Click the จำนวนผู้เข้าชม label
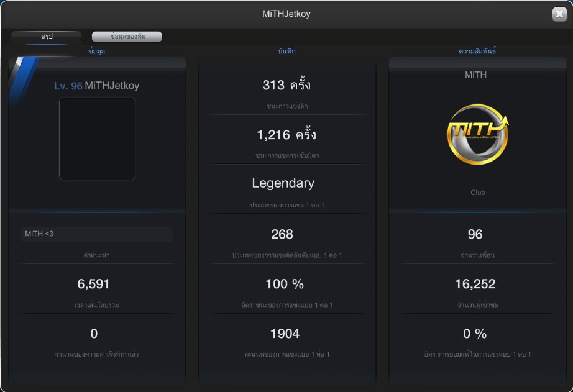Viewport: 573px width, 392px height. [x=477, y=304]
